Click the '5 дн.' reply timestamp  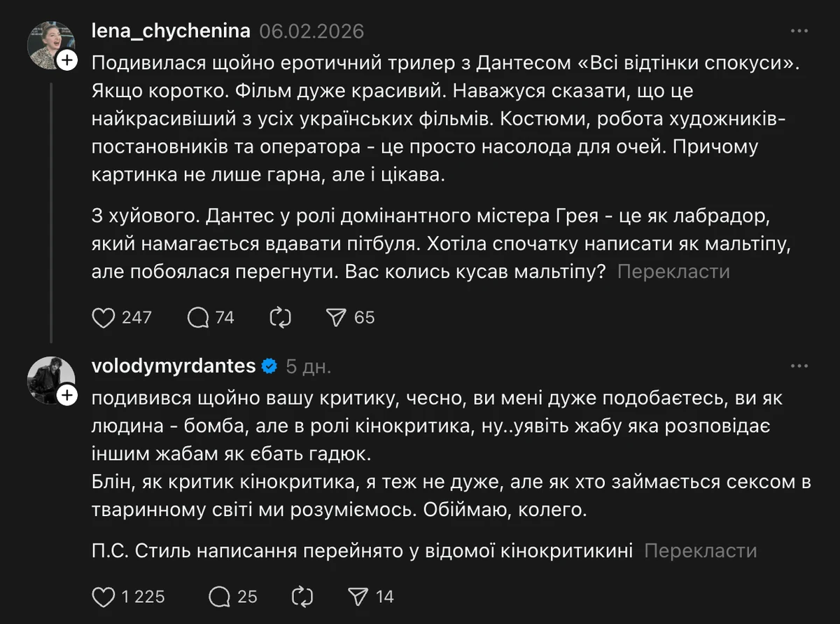309,366
